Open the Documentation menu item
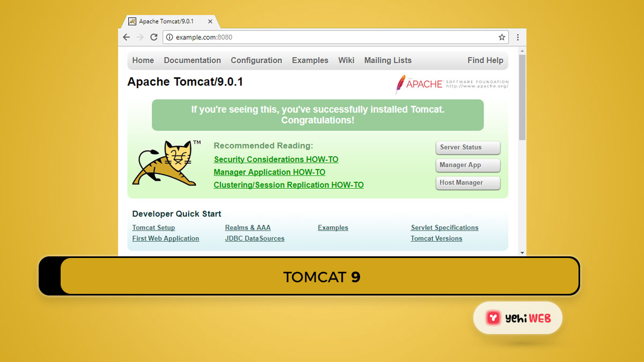This screenshot has height=362, width=644. pos(192,60)
